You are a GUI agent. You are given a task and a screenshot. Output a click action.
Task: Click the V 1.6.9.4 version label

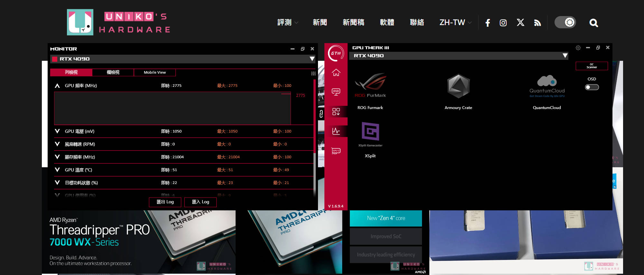(x=336, y=206)
